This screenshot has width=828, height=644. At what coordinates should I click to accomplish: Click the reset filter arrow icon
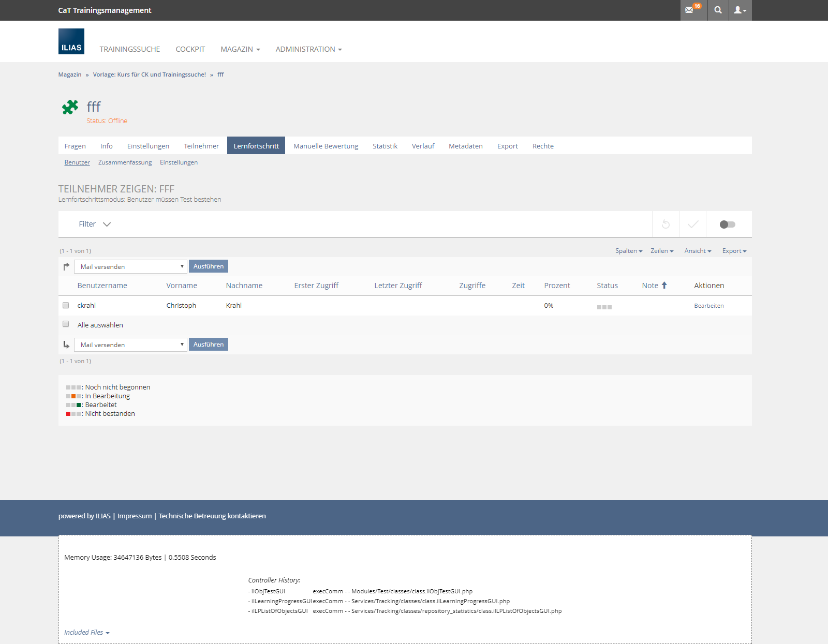point(666,224)
